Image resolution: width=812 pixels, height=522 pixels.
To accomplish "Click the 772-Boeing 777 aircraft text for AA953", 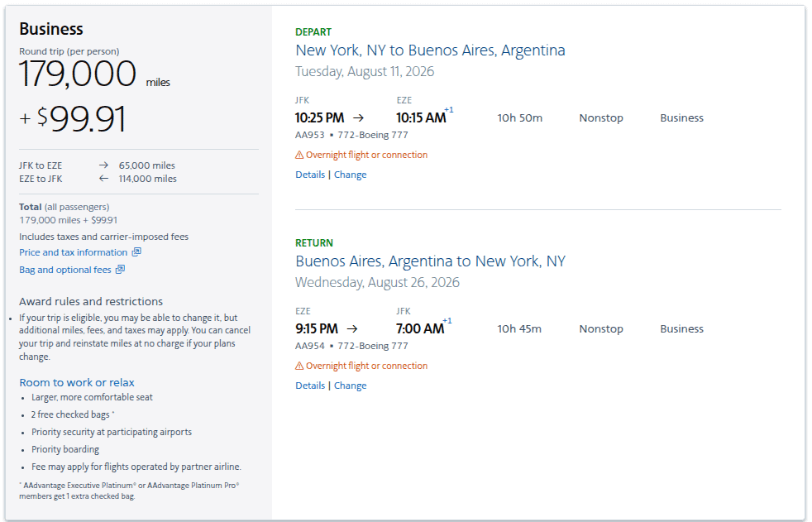I will 372,134.
